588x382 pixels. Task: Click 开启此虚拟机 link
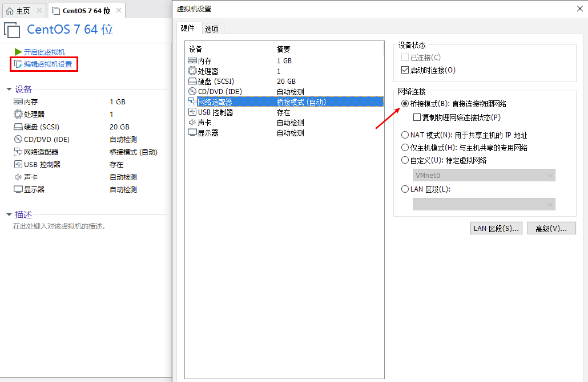pos(45,52)
